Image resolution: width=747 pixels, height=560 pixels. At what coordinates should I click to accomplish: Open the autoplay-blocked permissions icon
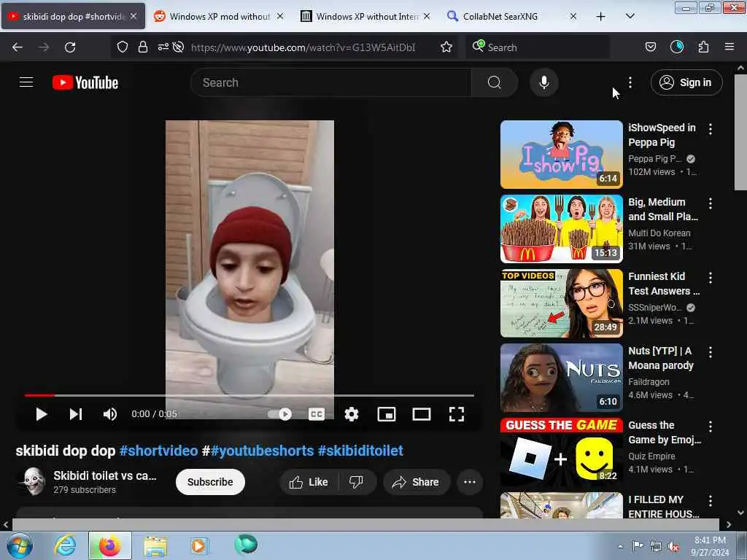tap(178, 47)
